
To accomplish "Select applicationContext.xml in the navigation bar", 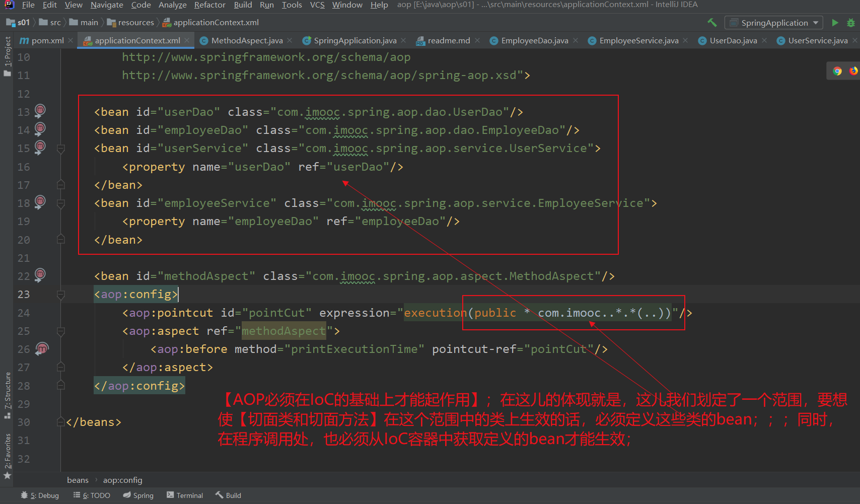I will [217, 22].
